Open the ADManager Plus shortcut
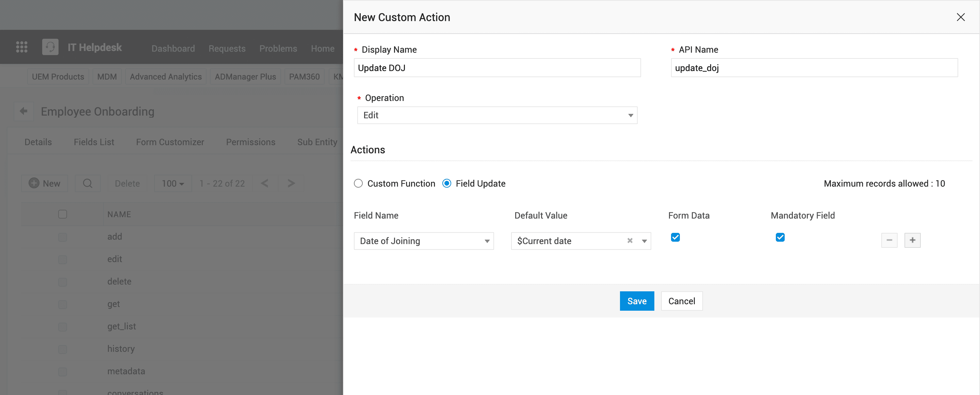Image resolution: width=980 pixels, height=395 pixels. (x=245, y=76)
